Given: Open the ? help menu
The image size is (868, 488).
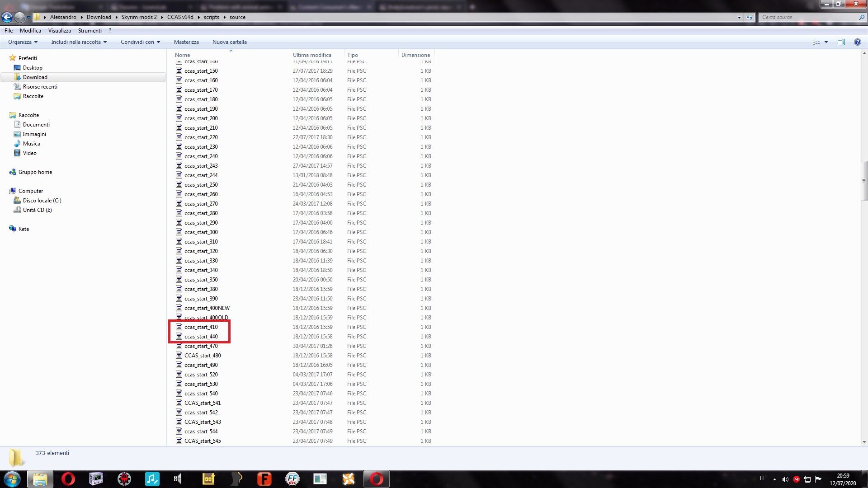Looking at the screenshot, I should pyautogui.click(x=110, y=31).
